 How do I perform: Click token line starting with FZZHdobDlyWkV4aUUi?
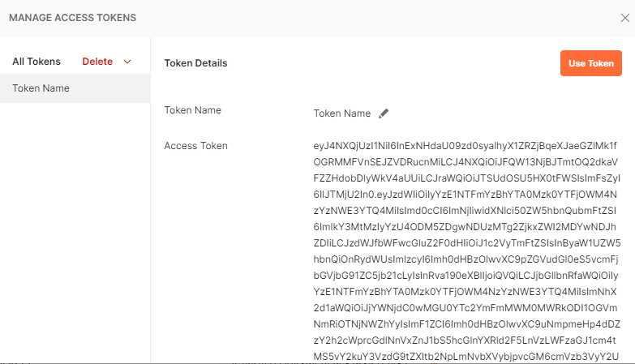[x=466, y=178]
